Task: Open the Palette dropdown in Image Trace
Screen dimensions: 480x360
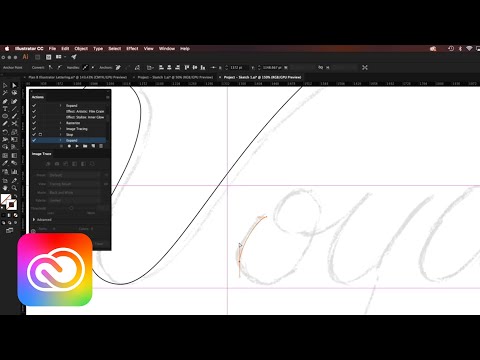Action: 74,200
